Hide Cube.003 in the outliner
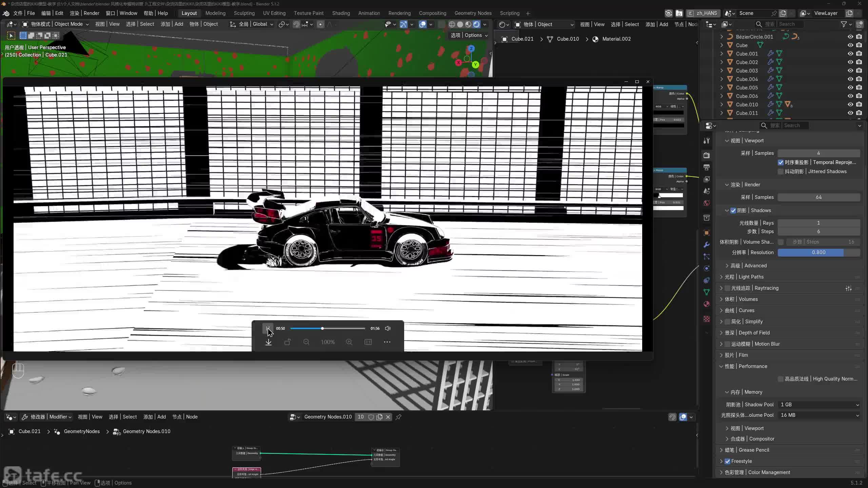Image resolution: width=868 pixels, height=488 pixels. 850,70
